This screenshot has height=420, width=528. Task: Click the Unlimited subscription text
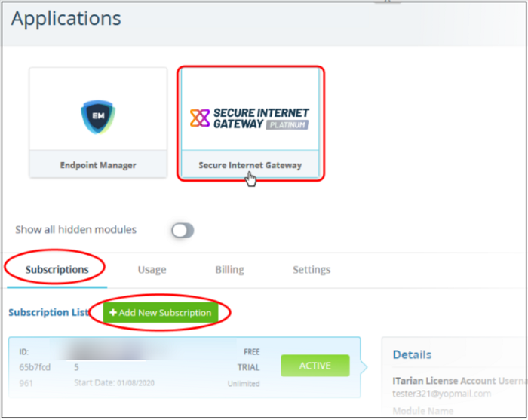[x=244, y=383]
